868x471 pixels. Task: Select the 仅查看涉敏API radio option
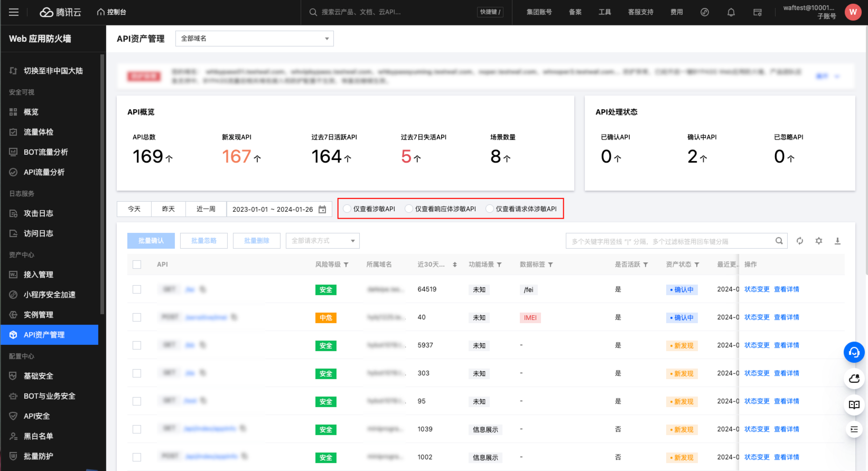(x=347, y=209)
